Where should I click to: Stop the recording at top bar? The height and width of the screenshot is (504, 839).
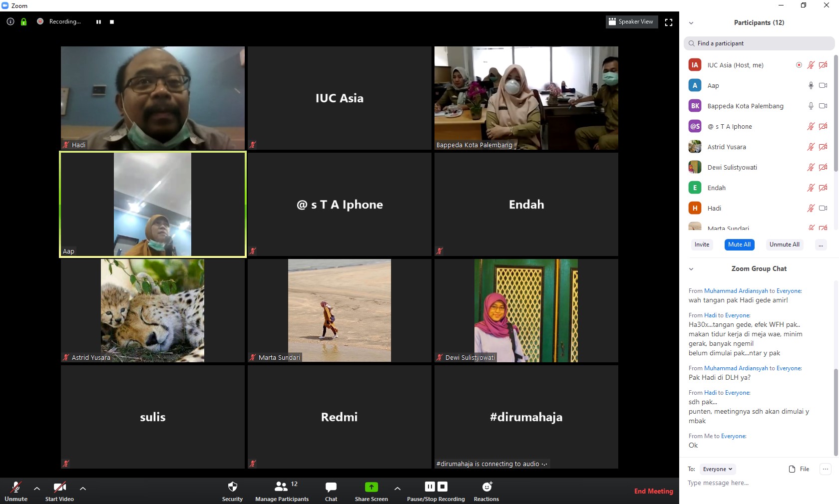coord(112,22)
